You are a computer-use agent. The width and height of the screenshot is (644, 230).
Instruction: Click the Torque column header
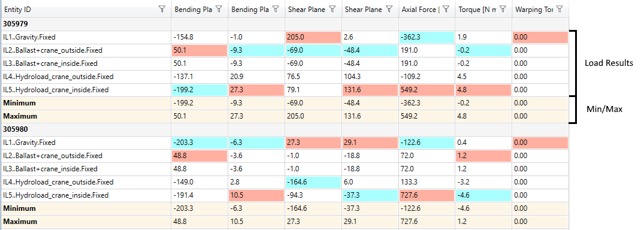click(x=477, y=10)
